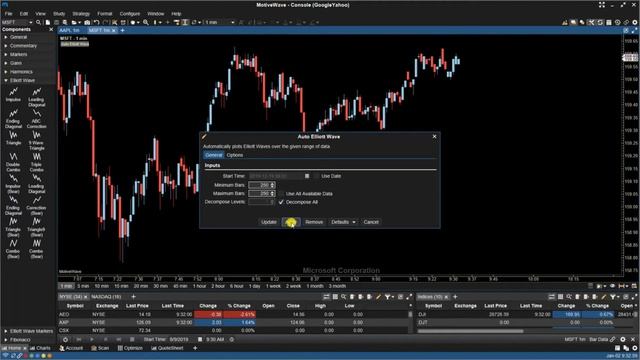Click the Cancel button in dialog
Screen dimensions: 640x360
[371, 222]
